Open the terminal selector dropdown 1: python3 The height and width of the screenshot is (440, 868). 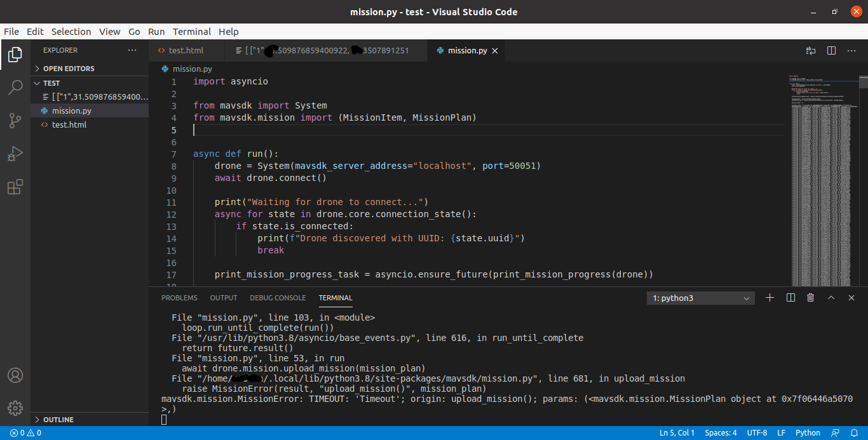click(x=701, y=298)
